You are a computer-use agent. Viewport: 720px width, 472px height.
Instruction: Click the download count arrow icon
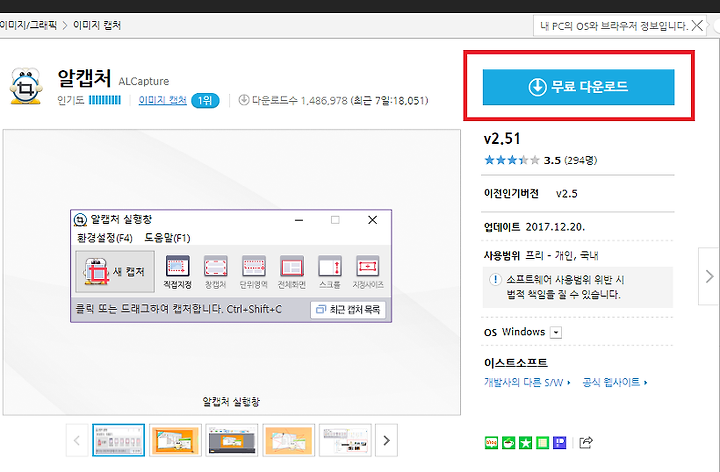pyautogui.click(x=244, y=100)
